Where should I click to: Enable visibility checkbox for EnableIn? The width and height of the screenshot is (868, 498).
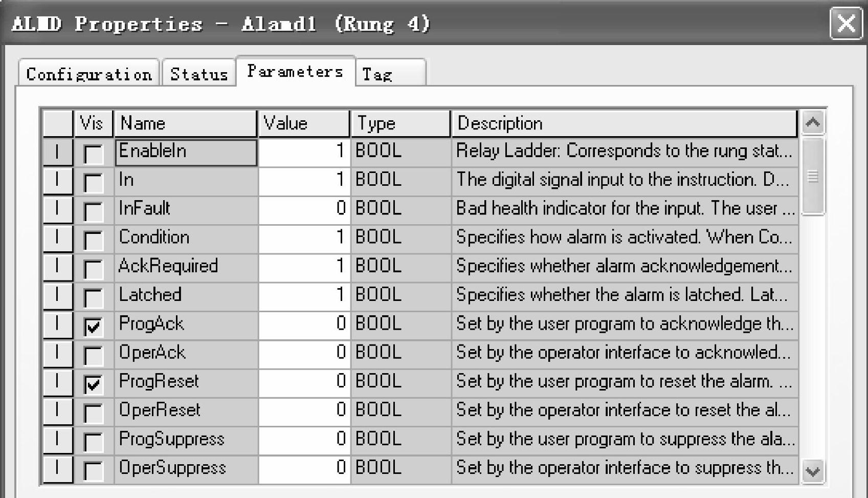(x=93, y=154)
